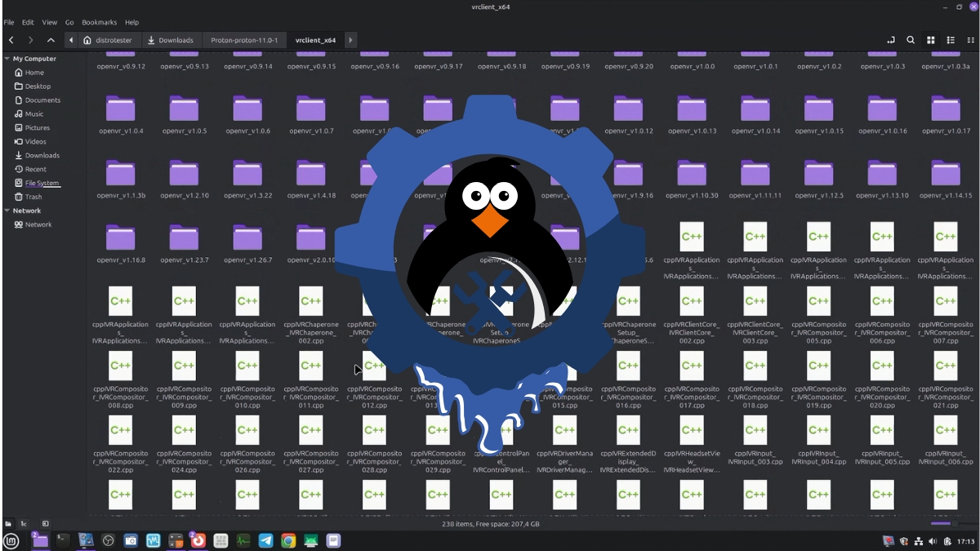980x551 pixels.
Task: Click the volume icon in system tray
Action: pos(933,540)
